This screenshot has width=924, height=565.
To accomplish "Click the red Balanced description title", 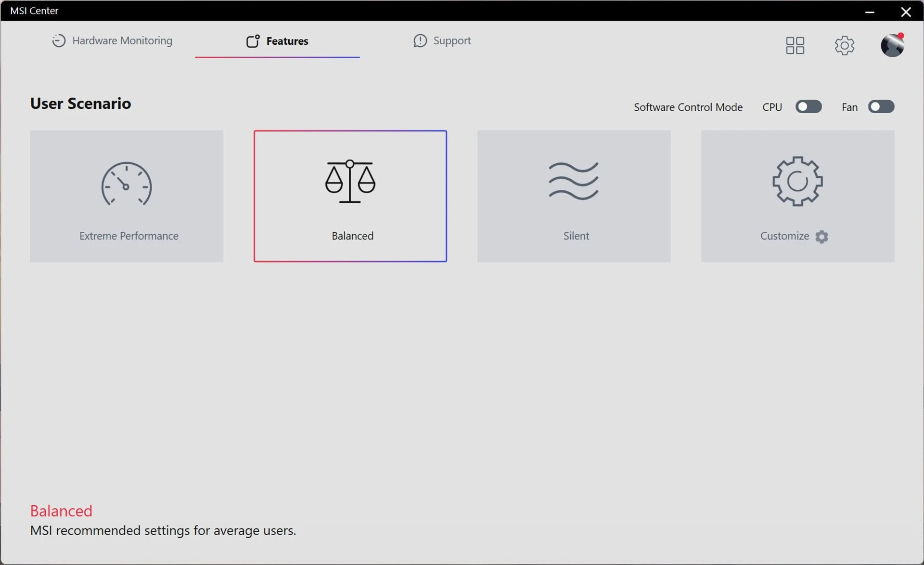I will coord(61,511).
